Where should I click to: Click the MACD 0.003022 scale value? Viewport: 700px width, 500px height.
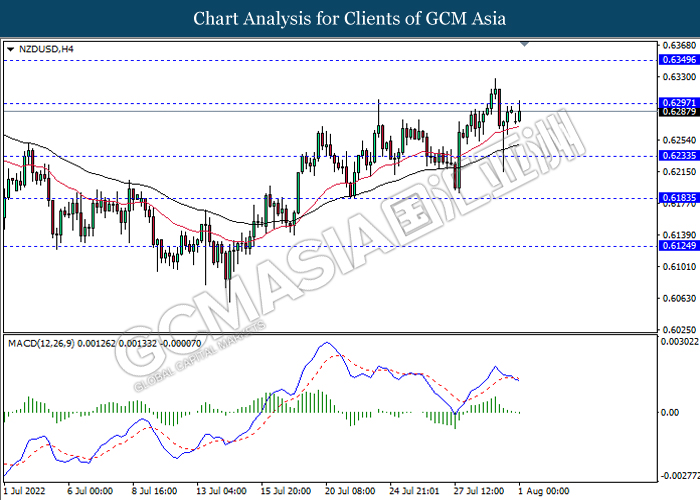coord(679,342)
